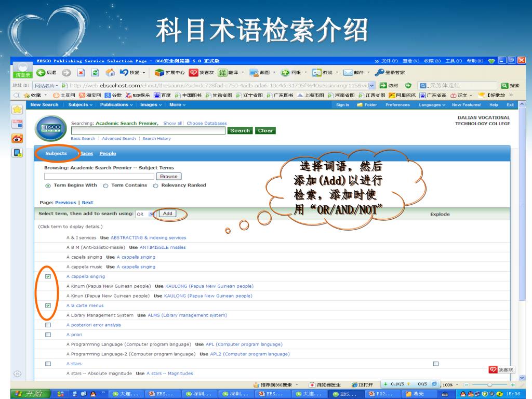The height and width of the screenshot is (399, 532).
Task: Click the browser Forward arrow icon
Action: (x=66, y=73)
